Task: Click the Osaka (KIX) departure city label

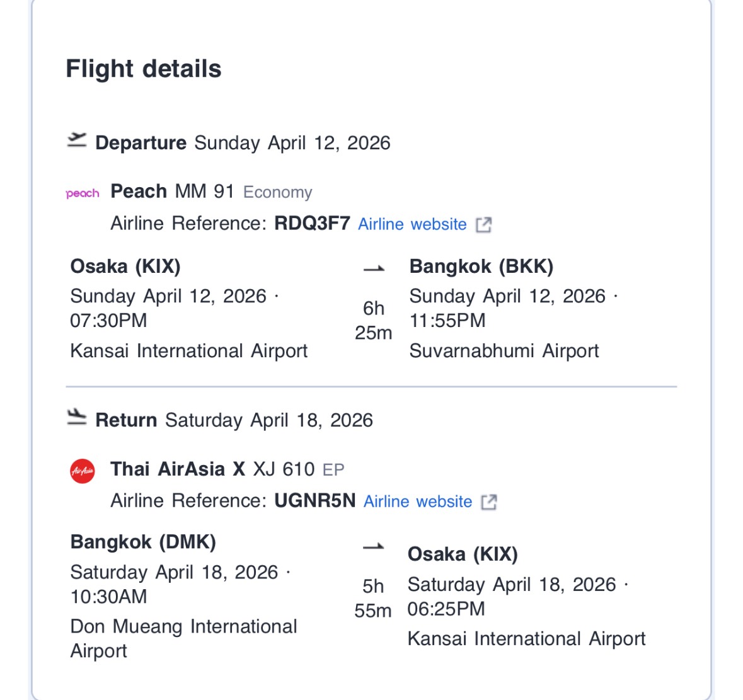Action: [x=125, y=267]
